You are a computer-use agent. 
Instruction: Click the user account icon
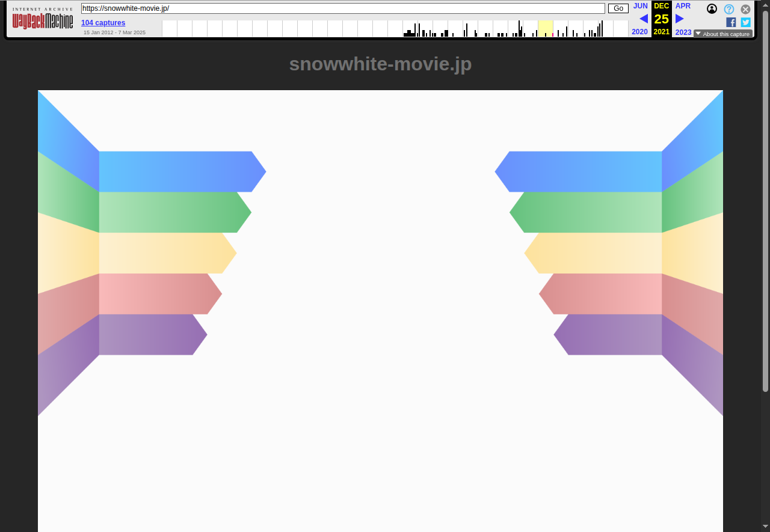pos(712,9)
